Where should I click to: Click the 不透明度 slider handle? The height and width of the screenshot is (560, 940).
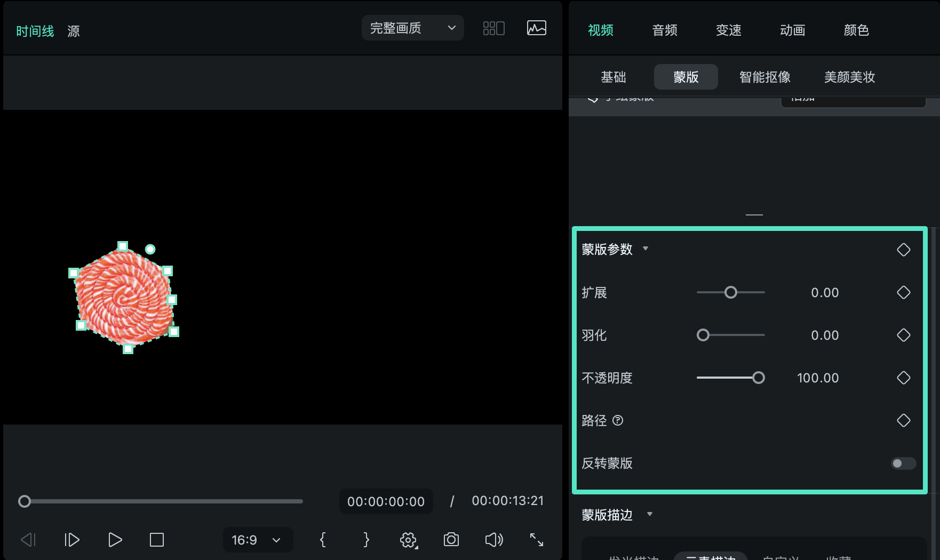pos(759,378)
